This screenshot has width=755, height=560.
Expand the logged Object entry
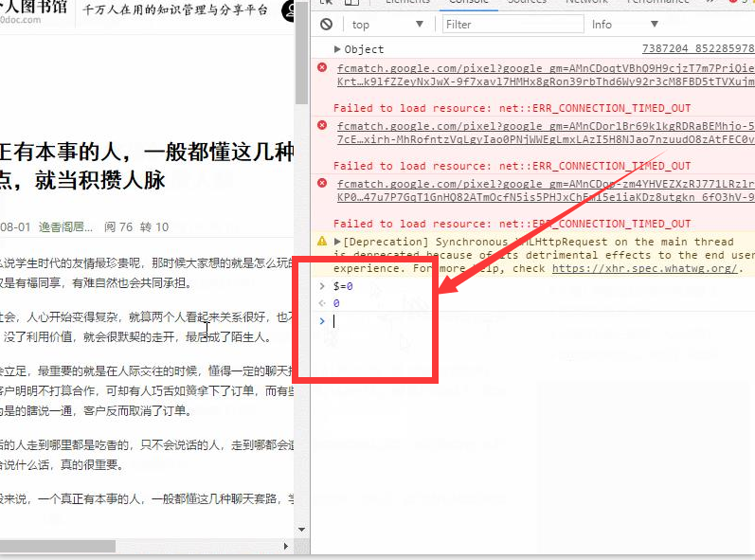pos(337,49)
